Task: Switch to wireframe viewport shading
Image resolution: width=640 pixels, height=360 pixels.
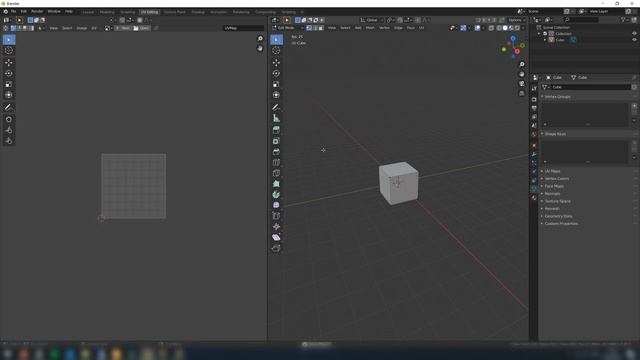Action: pyautogui.click(x=499, y=28)
